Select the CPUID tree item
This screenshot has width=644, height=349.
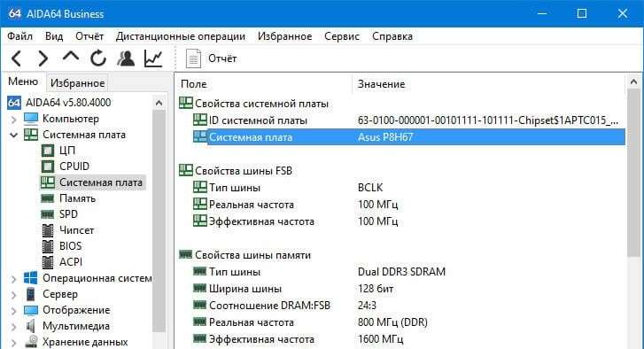[x=74, y=167]
